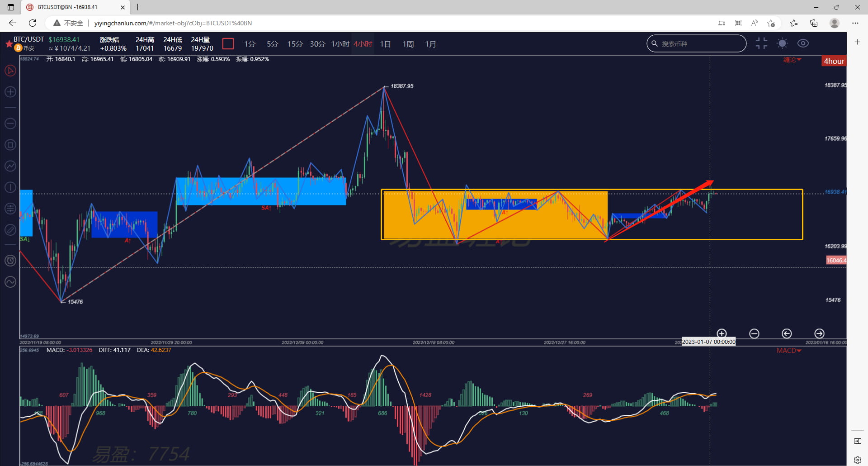Close the BTCUSDT@BN browser tab
The width and height of the screenshot is (868, 466).
(x=123, y=7)
